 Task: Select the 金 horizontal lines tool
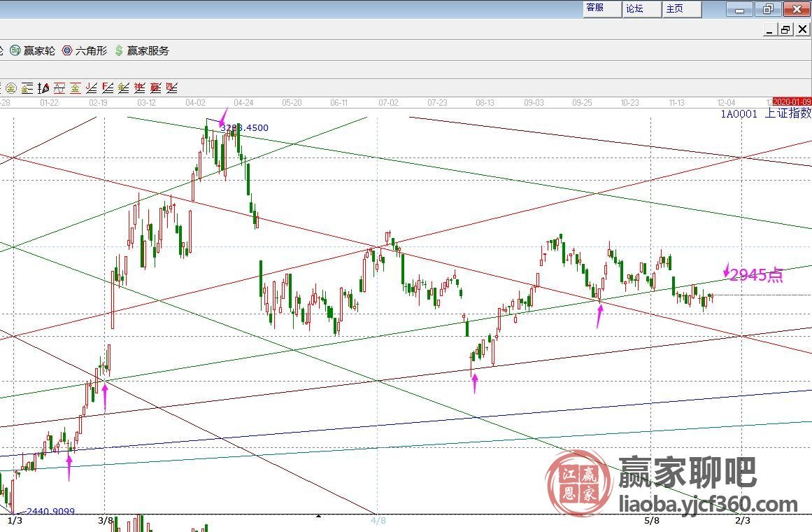(x=27, y=88)
